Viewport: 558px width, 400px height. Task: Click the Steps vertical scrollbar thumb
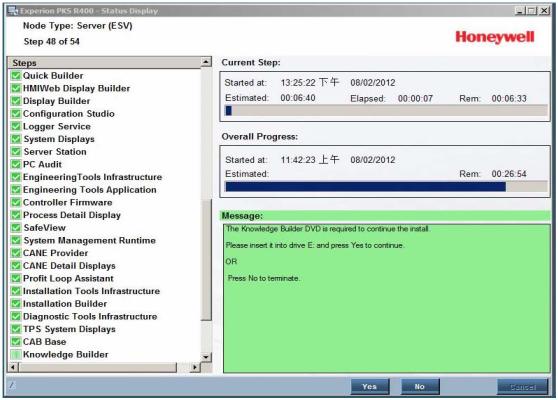click(206, 260)
